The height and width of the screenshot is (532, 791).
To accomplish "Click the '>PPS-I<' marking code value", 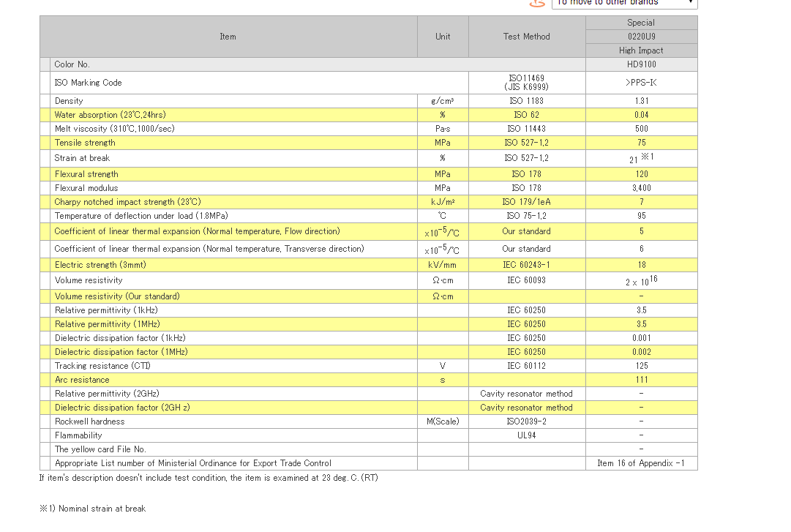I will point(641,83).
